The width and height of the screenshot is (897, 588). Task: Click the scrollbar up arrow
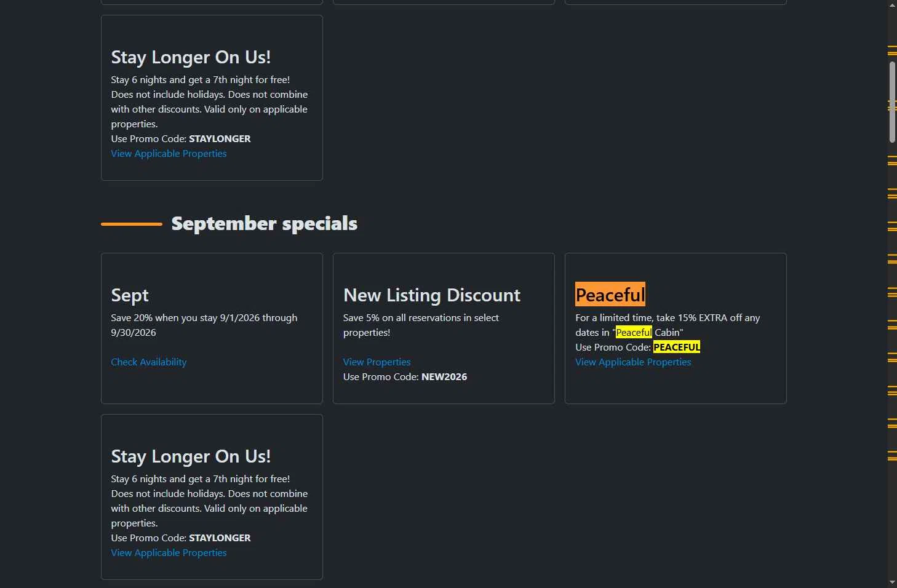(892, 5)
